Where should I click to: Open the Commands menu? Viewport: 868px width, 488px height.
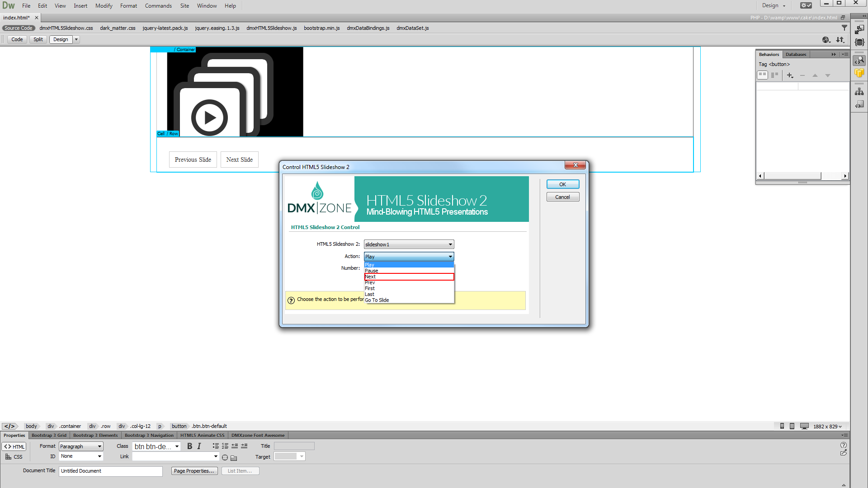tap(158, 6)
